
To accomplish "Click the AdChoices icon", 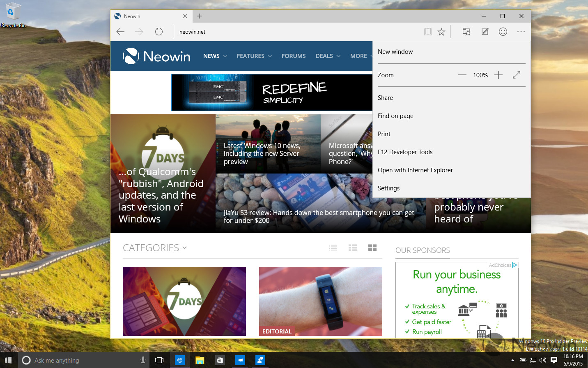I will tap(514, 265).
